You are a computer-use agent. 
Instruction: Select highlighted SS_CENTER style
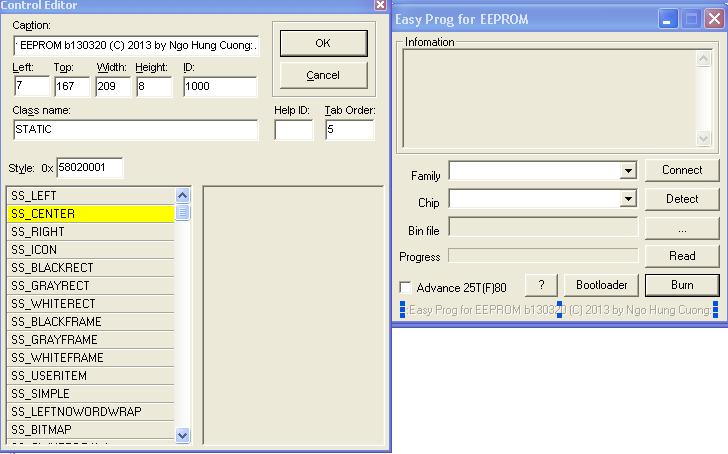(x=91, y=214)
